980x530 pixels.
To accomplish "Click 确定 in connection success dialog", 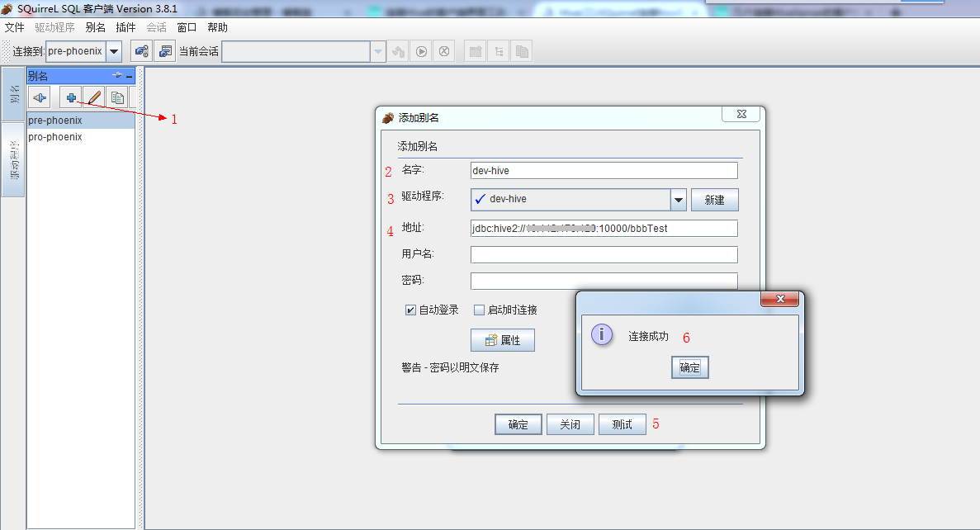I will pyautogui.click(x=690, y=367).
